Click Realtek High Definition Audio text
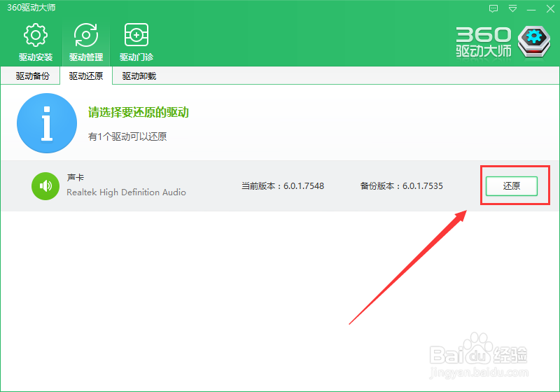The image size is (560, 392). click(x=126, y=192)
